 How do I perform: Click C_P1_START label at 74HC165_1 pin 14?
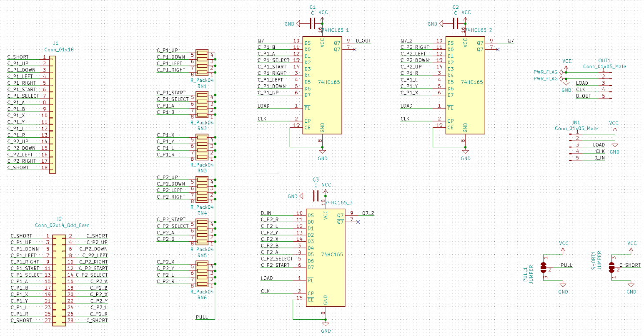[272, 67]
